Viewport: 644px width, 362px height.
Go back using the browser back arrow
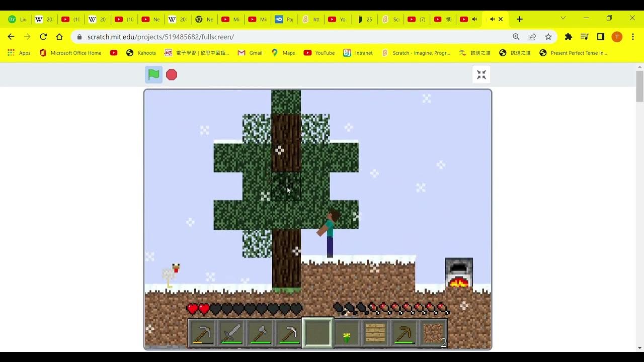point(11,37)
